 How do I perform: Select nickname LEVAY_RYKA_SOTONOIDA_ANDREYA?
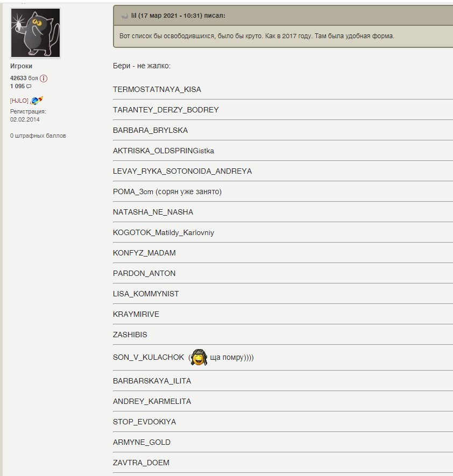coord(182,171)
